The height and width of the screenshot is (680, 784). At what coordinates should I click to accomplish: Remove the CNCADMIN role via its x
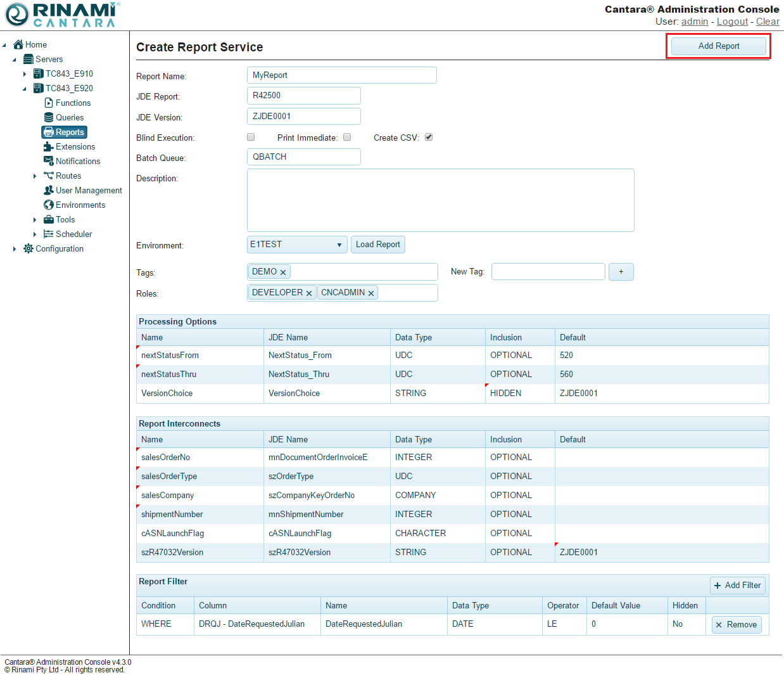(371, 293)
